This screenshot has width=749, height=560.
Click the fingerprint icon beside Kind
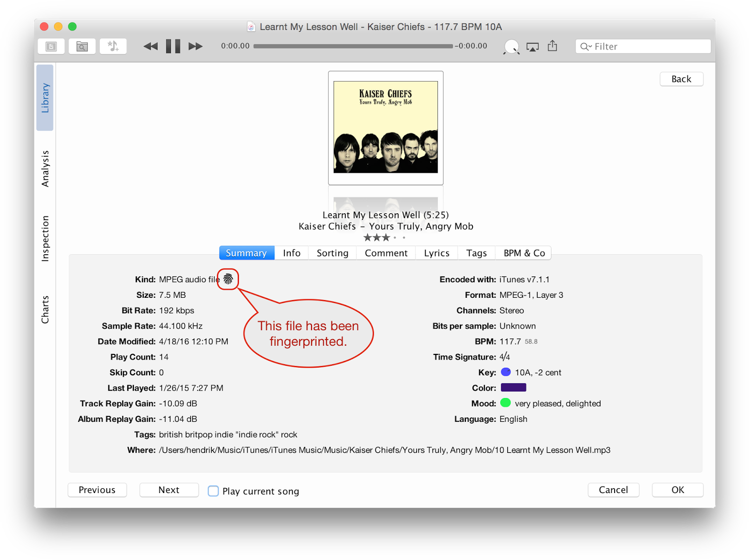pyautogui.click(x=228, y=279)
